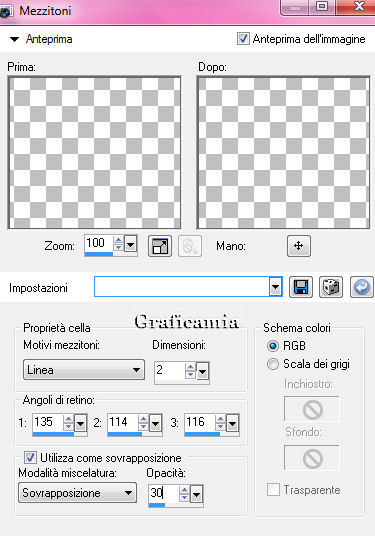Open the Modalità miscelatura Sovrapposizione dropdown

pyautogui.click(x=78, y=493)
